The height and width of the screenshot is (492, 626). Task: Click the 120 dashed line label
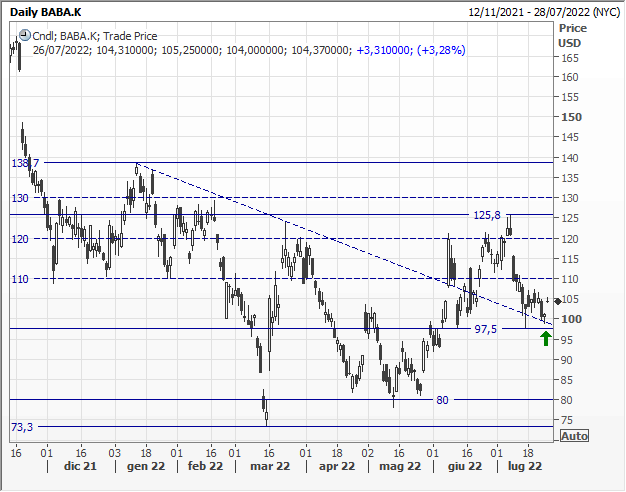point(20,239)
